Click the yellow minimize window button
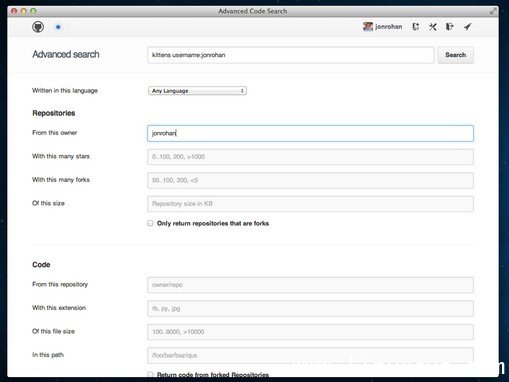Viewport: 509px width, 382px height. [x=24, y=11]
